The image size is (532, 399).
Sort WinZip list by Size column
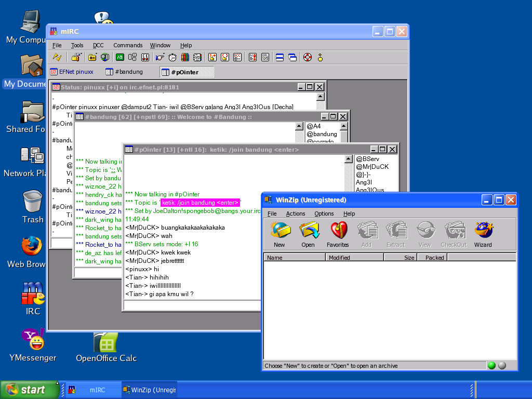coord(400,258)
